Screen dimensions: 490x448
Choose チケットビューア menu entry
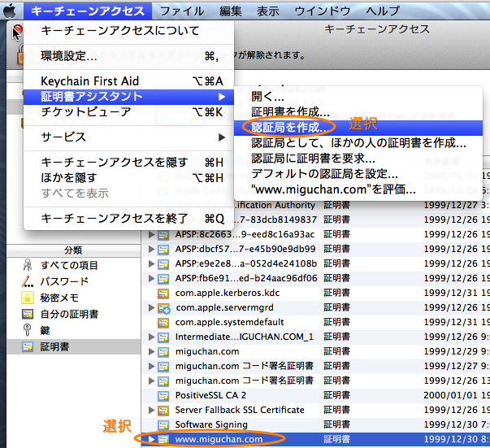tap(128, 112)
